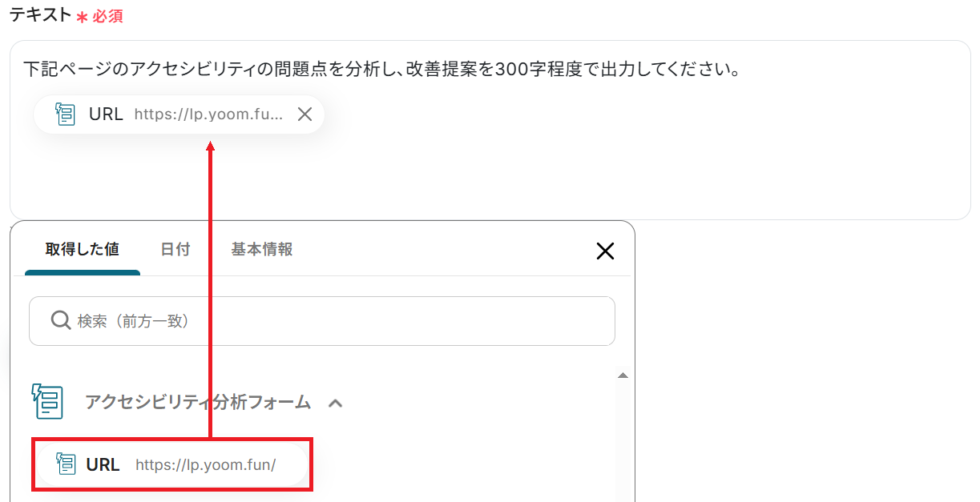Click the scrollbar up arrow in the panel
The height and width of the screenshot is (502, 980).
click(x=623, y=375)
